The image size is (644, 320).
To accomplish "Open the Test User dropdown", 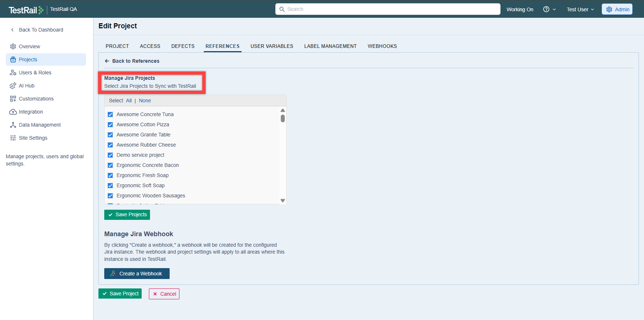I will click(580, 9).
